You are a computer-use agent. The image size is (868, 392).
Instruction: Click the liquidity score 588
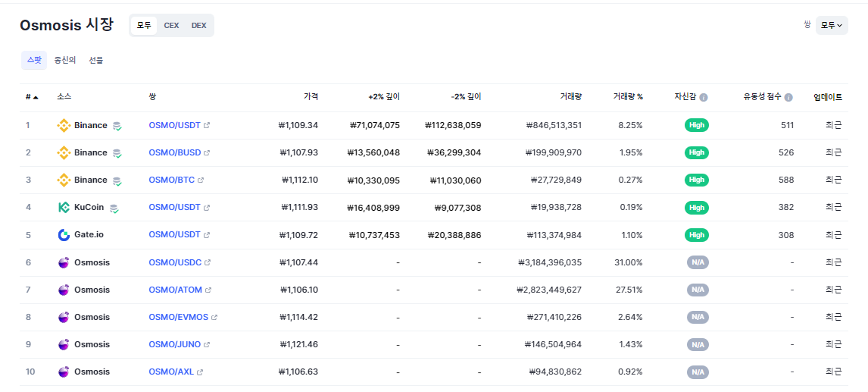point(787,180)
